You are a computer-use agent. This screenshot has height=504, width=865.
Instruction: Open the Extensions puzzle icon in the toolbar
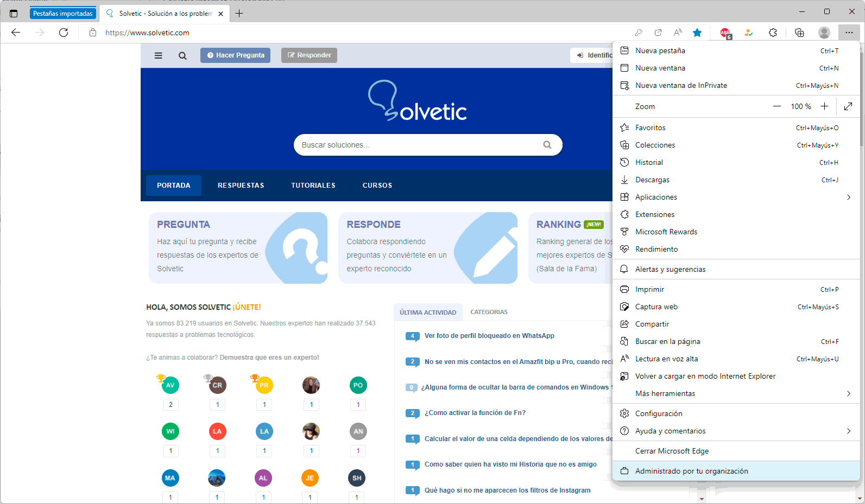pos(773,33)
